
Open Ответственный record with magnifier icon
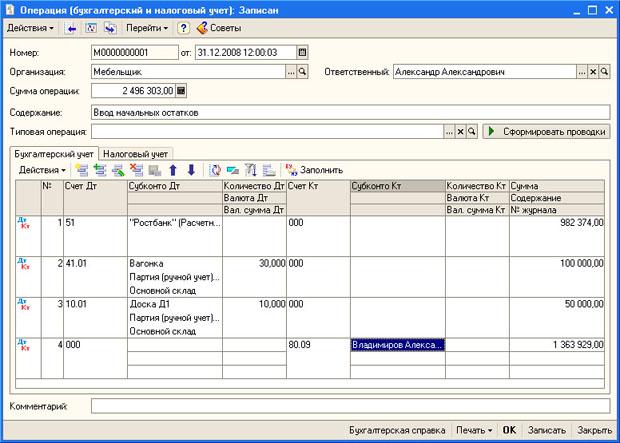pyautogui.click(x=604, y=72)
